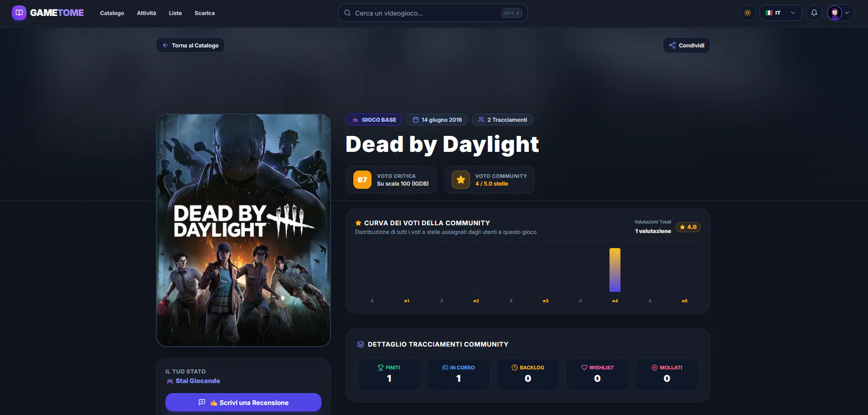
Task: Click the star next to CURVA DEI VOTI
Action: click(358, 223)
